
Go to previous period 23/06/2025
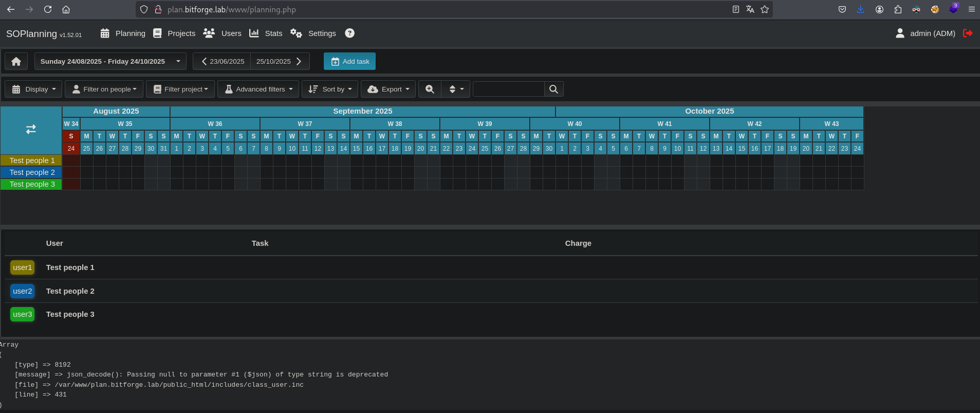coord(222,61)
